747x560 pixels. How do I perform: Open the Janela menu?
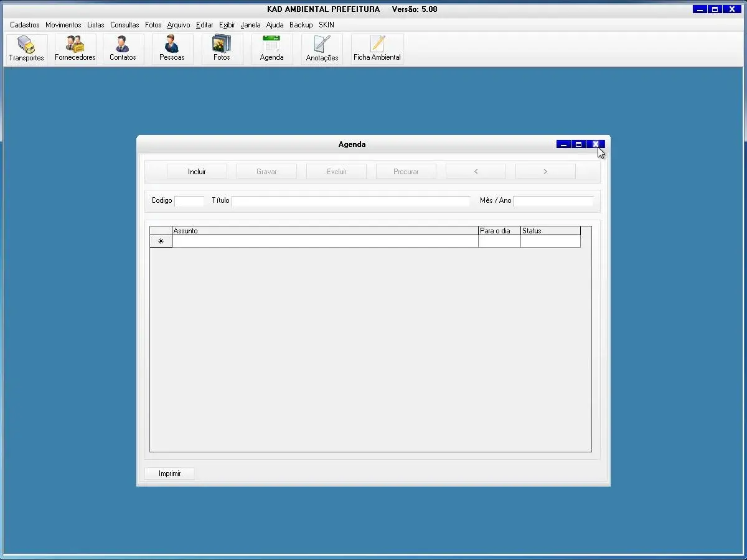pyautogui.click(x=251, y=25)
